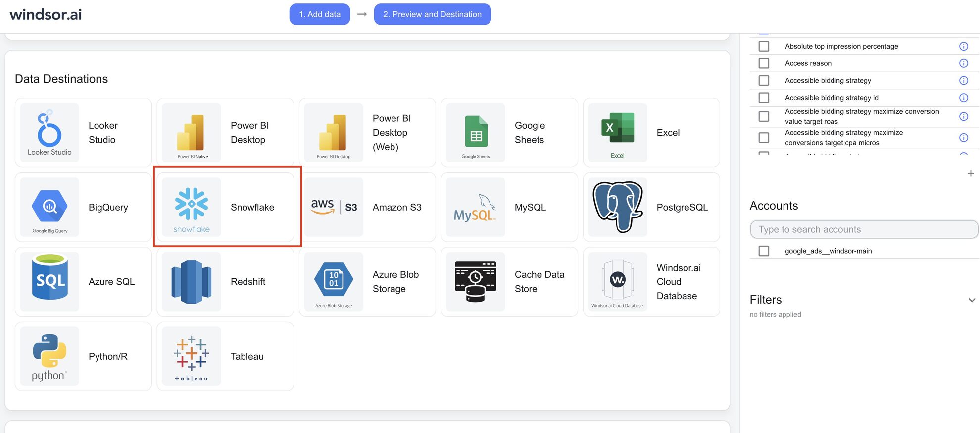Click the Azure Blob Storage label
Screen dimensions: 980x433
click(395, 281)
